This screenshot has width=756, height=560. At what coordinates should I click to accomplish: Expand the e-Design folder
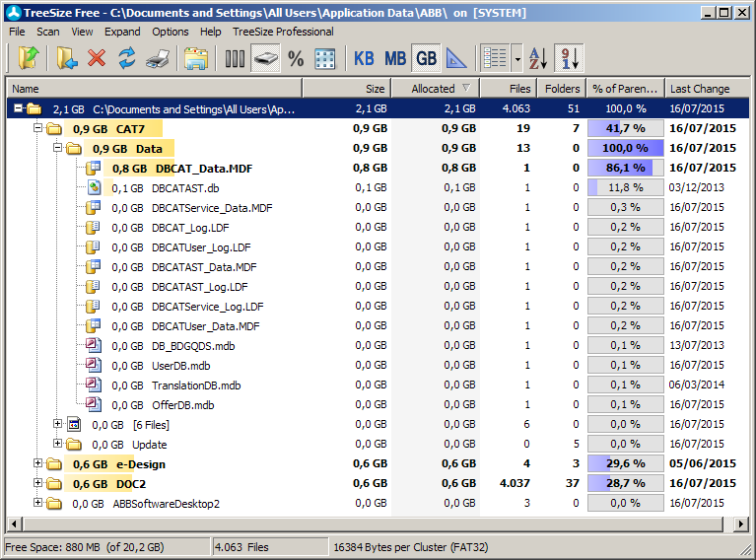[x=37, y=463]
